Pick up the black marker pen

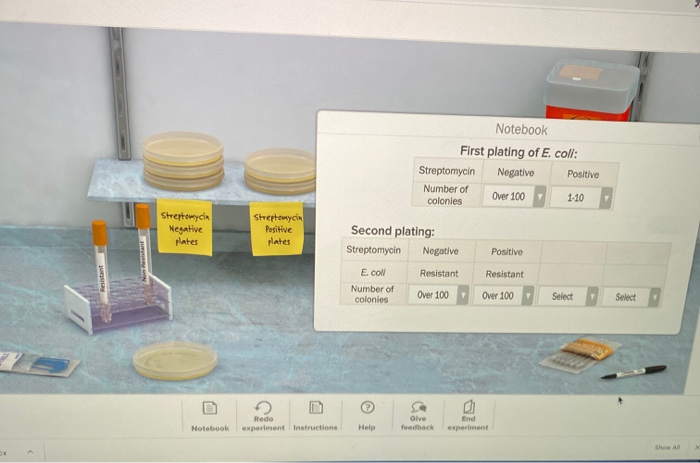click(634, 372)
